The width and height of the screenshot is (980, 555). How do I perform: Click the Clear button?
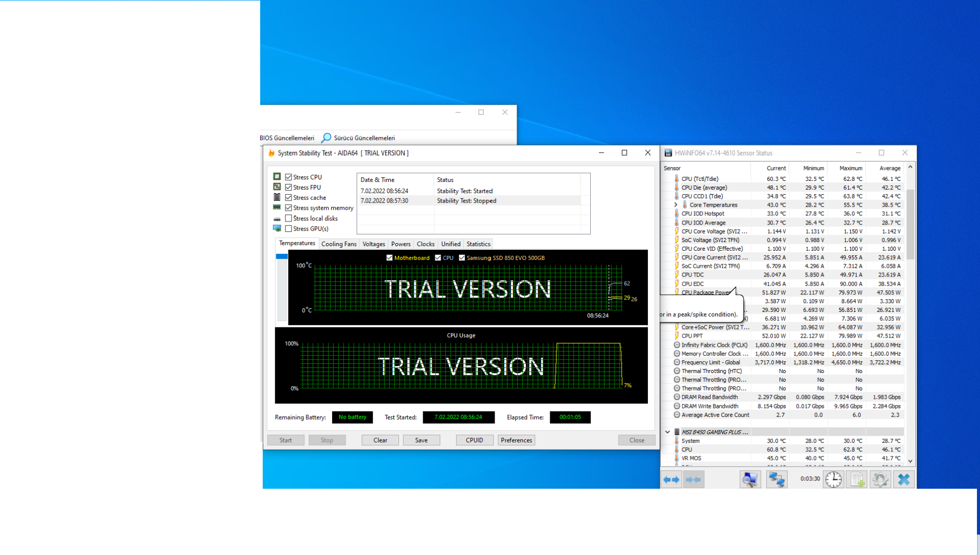tap(380, 440)
